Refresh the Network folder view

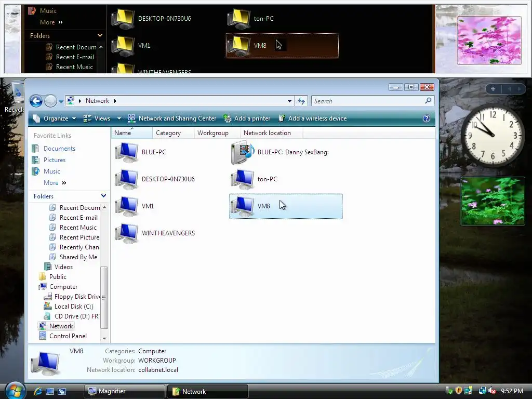pos(301,101)
